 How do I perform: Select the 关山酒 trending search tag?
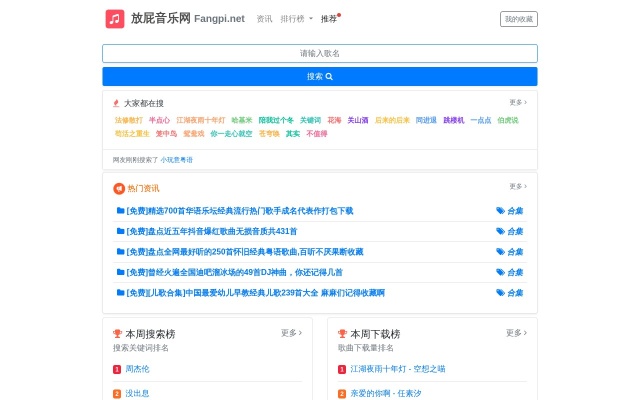pos(358,120)
